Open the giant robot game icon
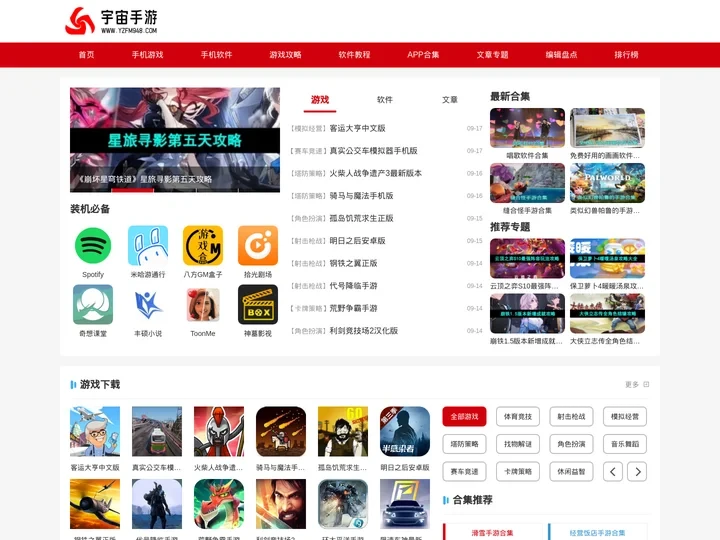Screen dimensions: 720x540 [x=343, y=504]
